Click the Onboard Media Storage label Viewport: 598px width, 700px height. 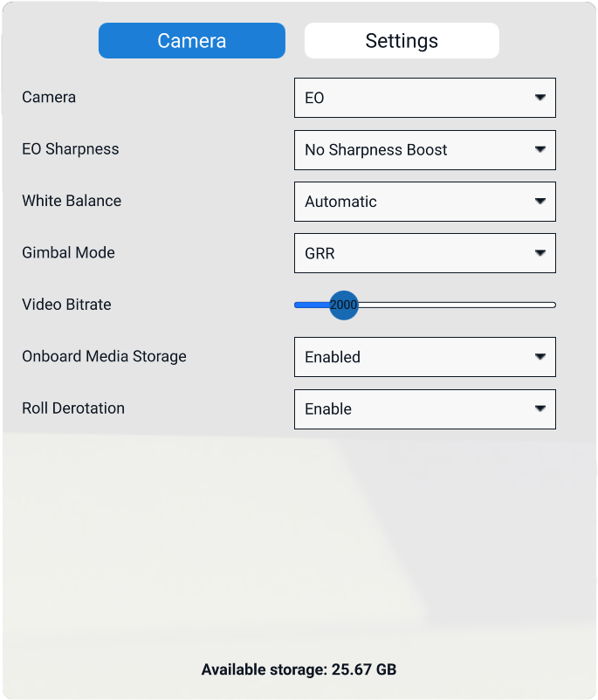[104, 356]
